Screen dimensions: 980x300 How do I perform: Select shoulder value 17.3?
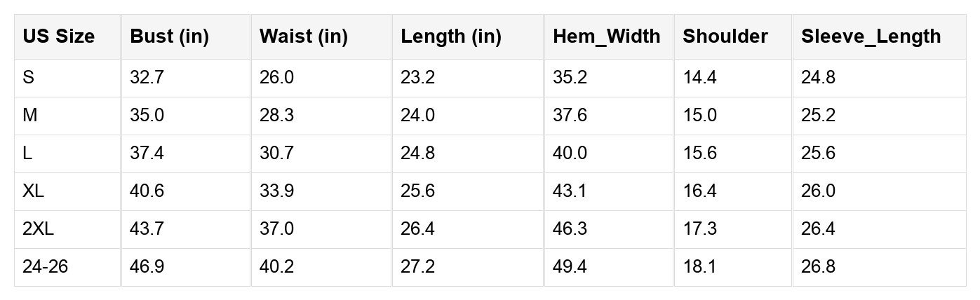[700, 229]
